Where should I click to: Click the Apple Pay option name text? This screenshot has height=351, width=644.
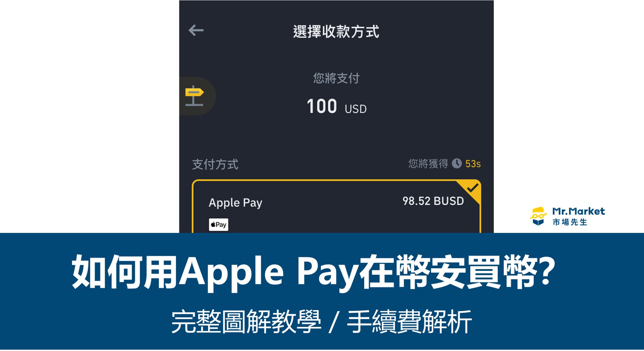235,203
